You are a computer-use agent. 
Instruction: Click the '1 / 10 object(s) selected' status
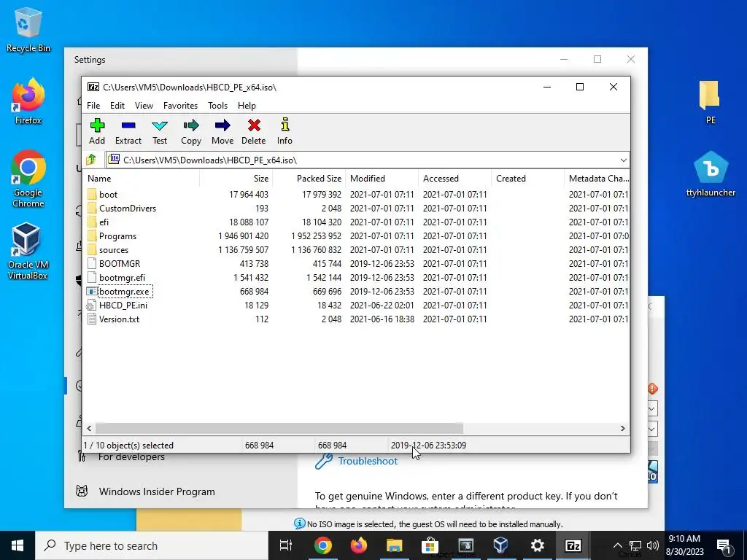click(x=128, y=446)
